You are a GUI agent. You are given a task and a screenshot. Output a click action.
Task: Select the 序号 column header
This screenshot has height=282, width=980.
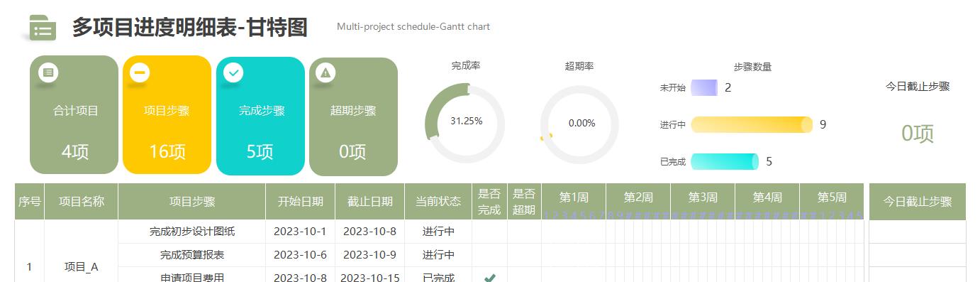point(29,202)
